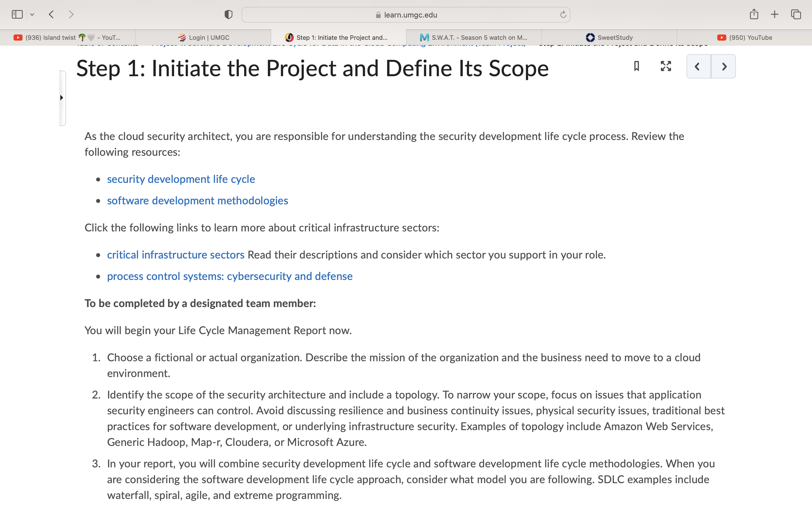812x508 pixels.
Task: Click the UMGC favicon on the Login tab
Action: tap(182, 38)
